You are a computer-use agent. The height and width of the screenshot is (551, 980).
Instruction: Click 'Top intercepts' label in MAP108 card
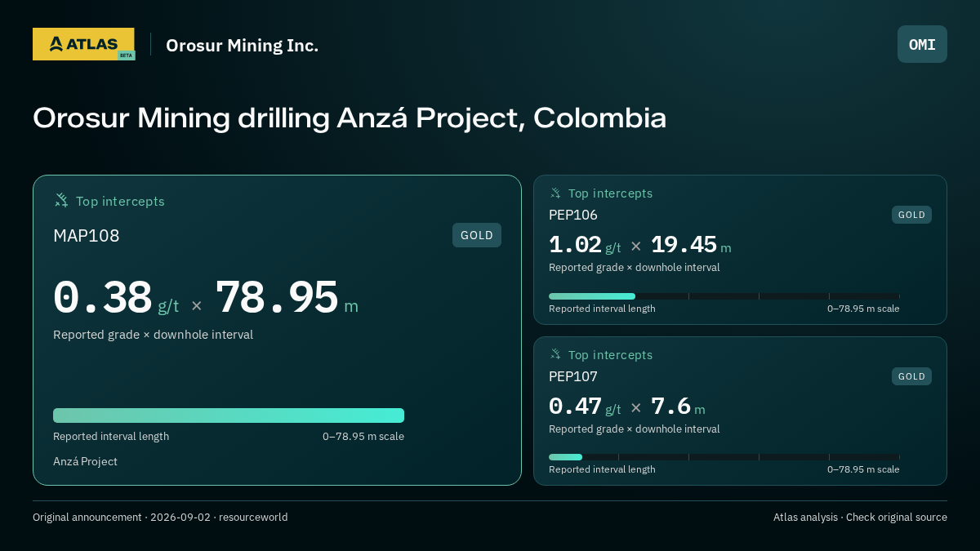120,201
